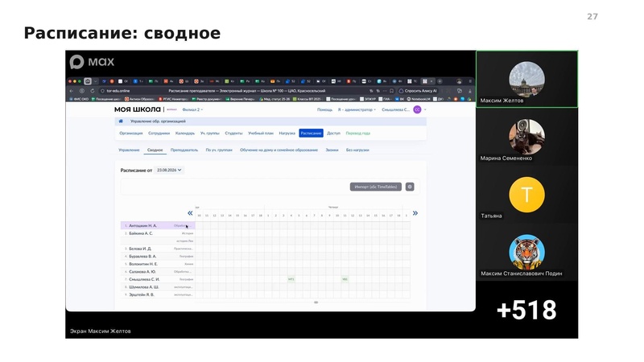Screen dimensions: 644x362
Task: Select teacher row Эрштейн Я. В.
Action: pyautogui.click(x=158, y=294)
